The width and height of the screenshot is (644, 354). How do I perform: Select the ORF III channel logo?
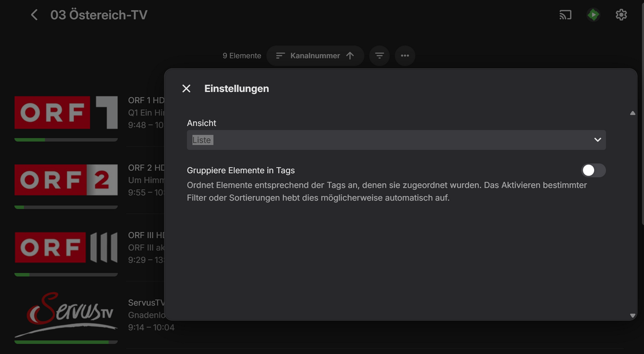[x=66, y=248]
